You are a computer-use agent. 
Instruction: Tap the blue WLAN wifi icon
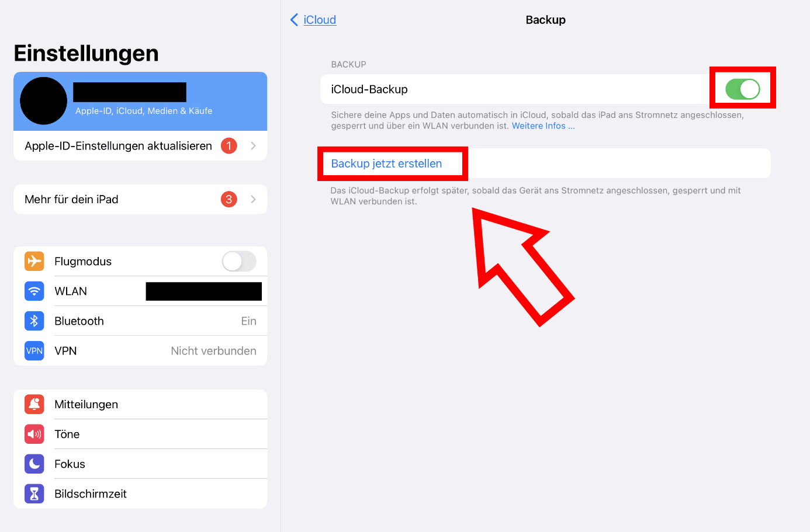click(x=34, y=291)
